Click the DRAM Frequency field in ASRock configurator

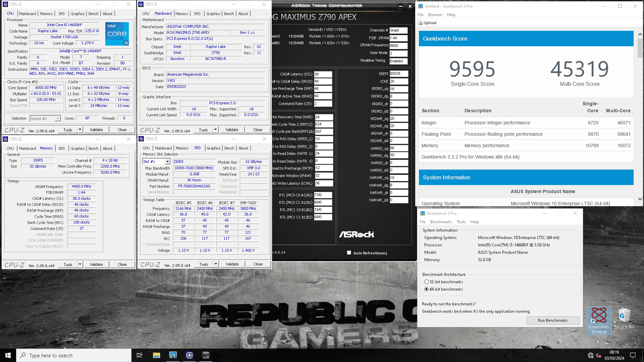click(x=398, y=46)
